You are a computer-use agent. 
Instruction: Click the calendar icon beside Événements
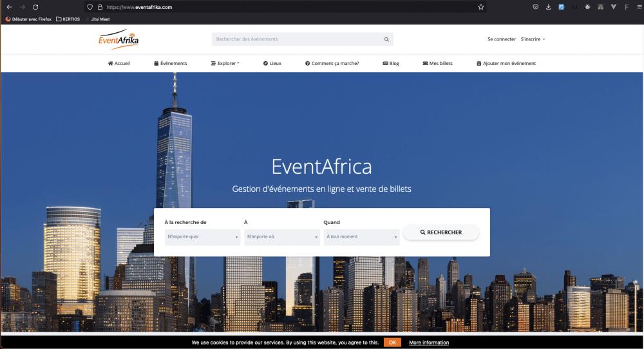[x=156, y=63]
